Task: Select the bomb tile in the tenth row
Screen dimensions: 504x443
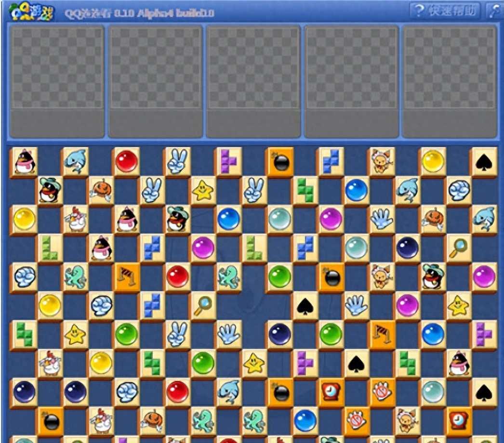Action: pyautogui.click(x=50, y=421)
